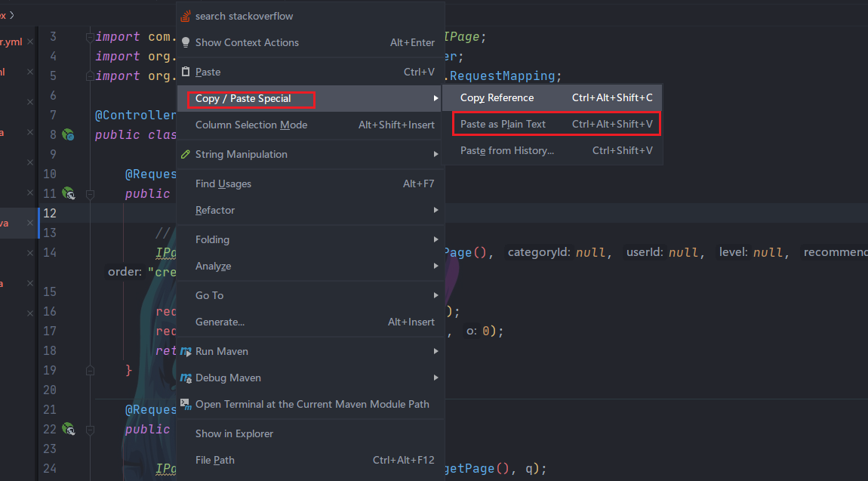Click the Run Maven icon
The width and height of the screenshot is (868, 481).
click(x=186, y=351)
